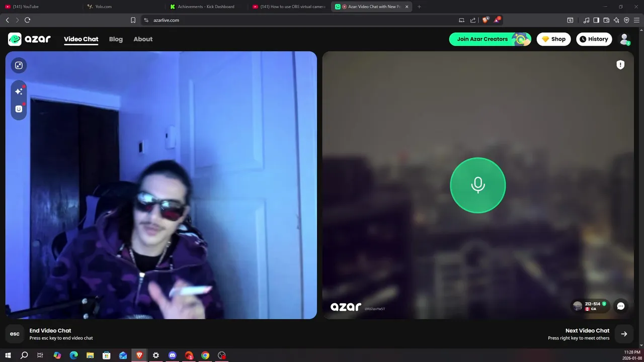Open Brave Shields lion icon

point(486,20)
